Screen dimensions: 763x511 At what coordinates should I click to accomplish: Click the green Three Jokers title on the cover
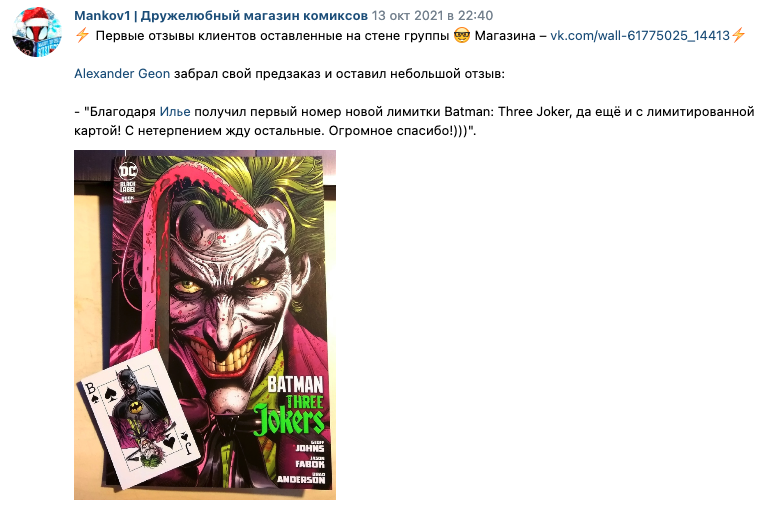[x=289, y=414]
